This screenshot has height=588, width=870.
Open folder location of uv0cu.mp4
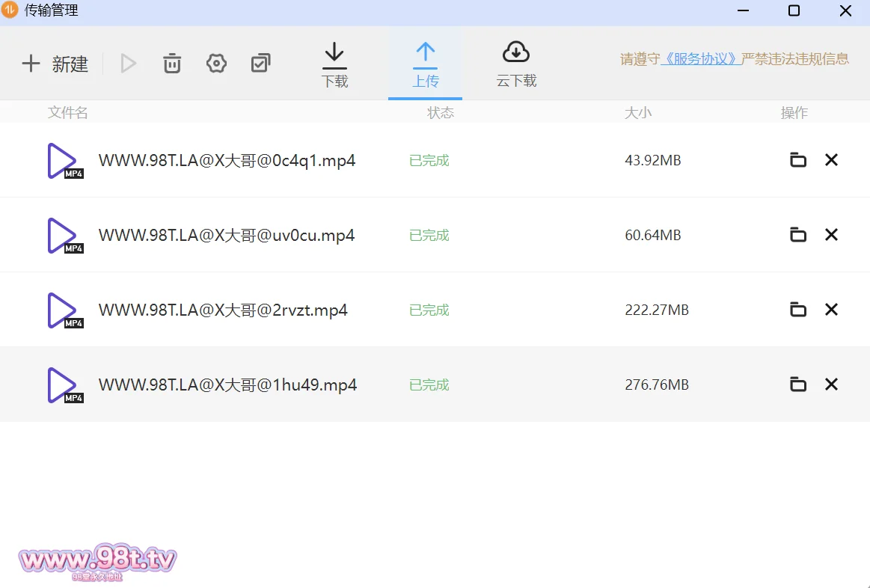[798, 235]
